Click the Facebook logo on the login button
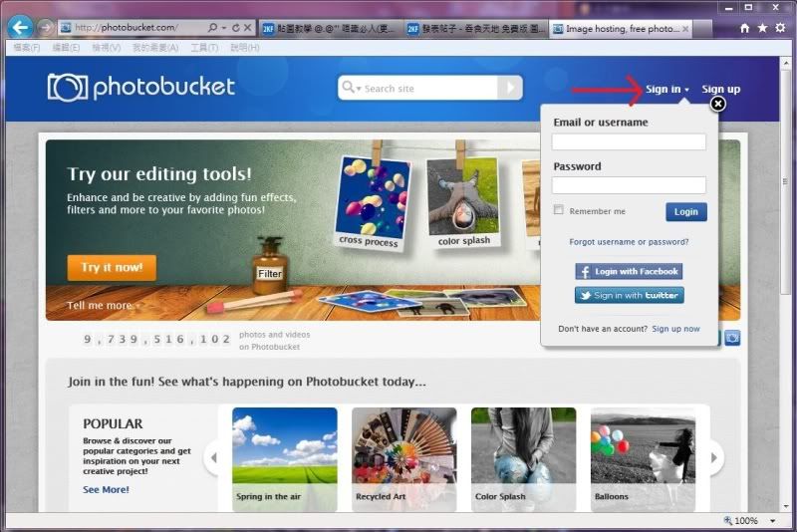Screen dimensions: 797x532 [584, 271]
